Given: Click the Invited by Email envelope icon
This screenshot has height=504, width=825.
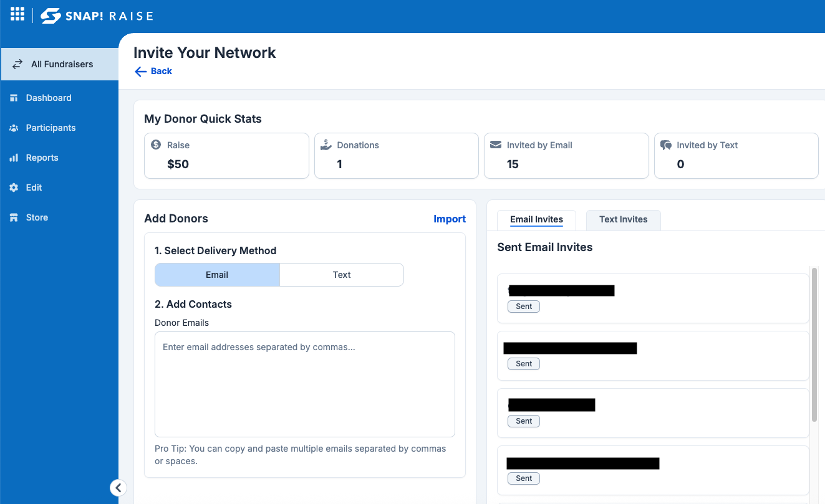Looking at the screenshot, I should (x=496, y=145).
